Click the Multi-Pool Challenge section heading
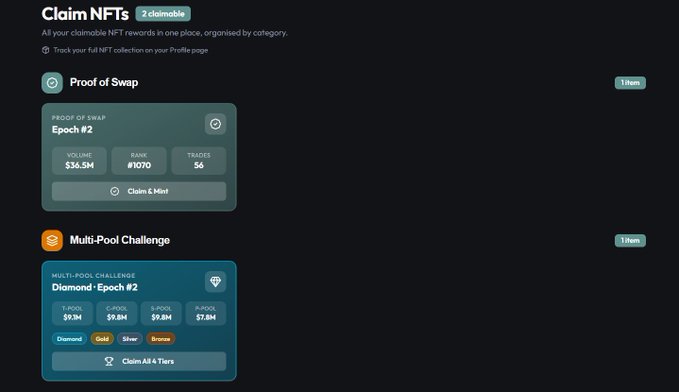 click(x=120, y=240)
